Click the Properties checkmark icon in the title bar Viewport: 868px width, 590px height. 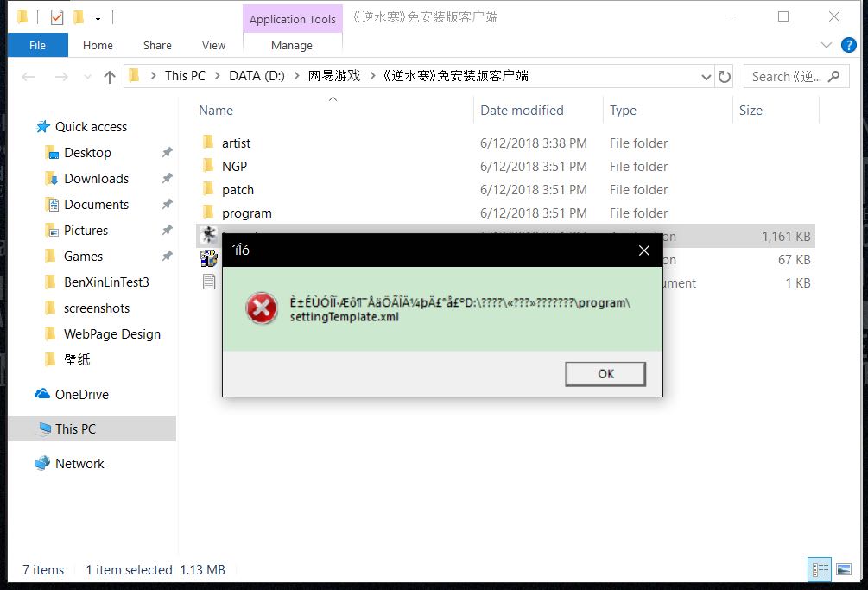[x=56, y=18]
